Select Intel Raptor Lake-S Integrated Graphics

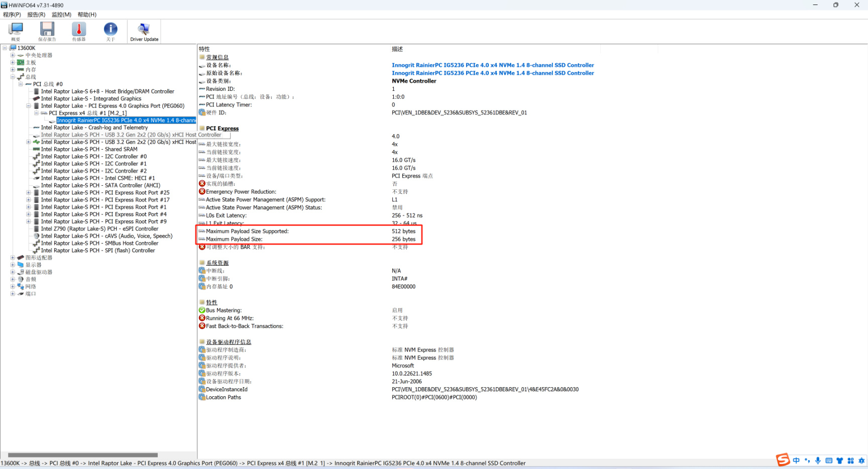tap(91, 99)
